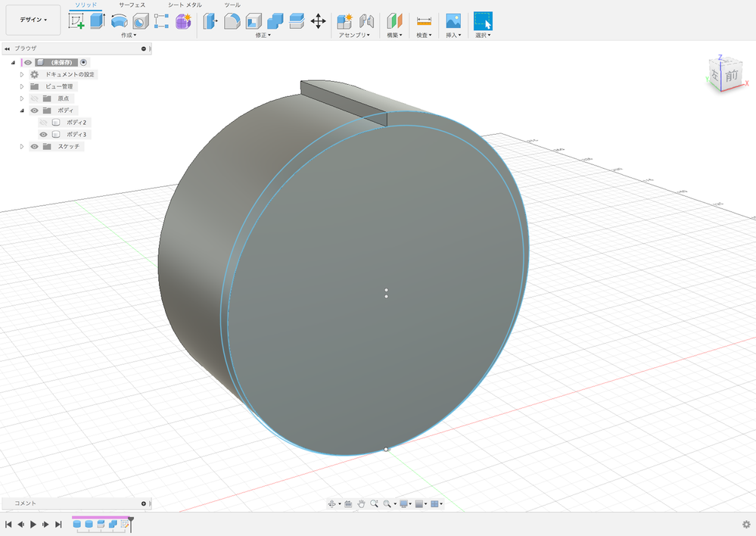The width and height of the screenshot is (756, 536).
Task: Expand ドキュメントの設定 node
Action: tap(22, 74)
